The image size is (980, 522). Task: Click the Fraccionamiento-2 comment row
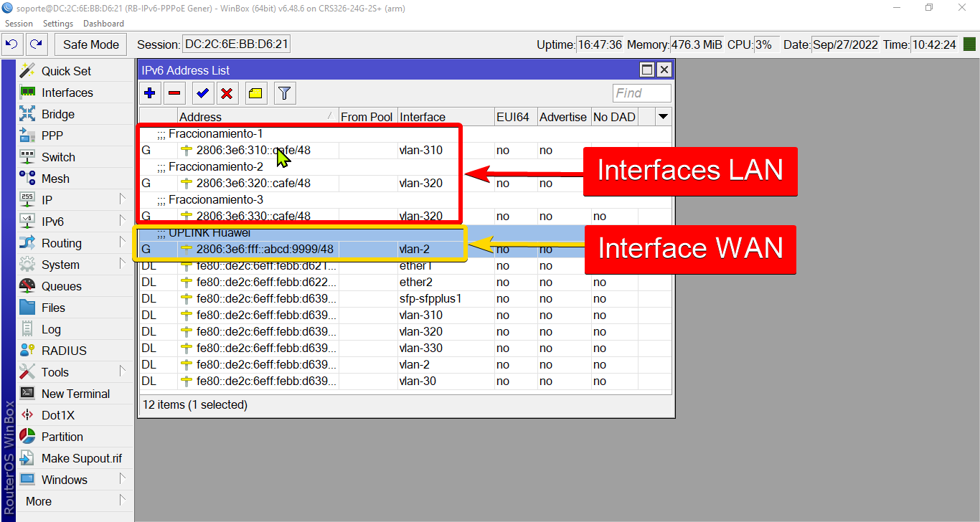click(405, 167)
